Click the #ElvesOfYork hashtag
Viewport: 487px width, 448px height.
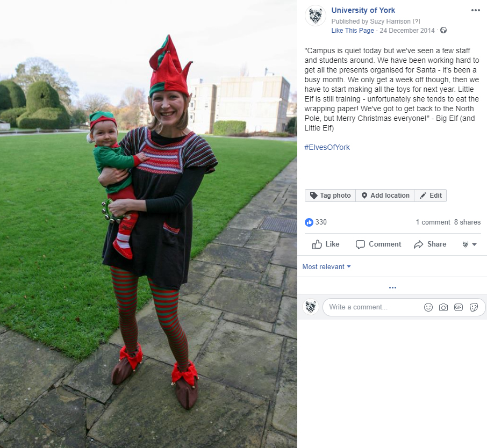coord(327,147)
